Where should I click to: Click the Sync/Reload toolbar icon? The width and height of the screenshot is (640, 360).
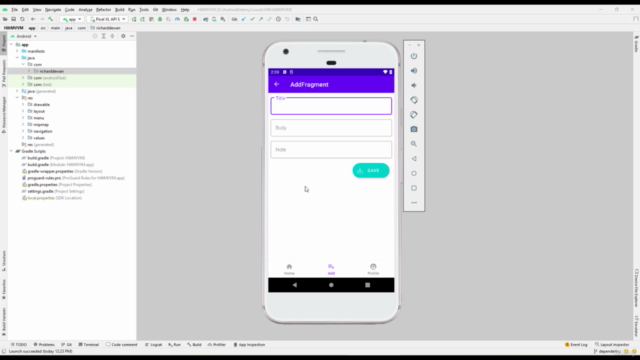point(22,19)
